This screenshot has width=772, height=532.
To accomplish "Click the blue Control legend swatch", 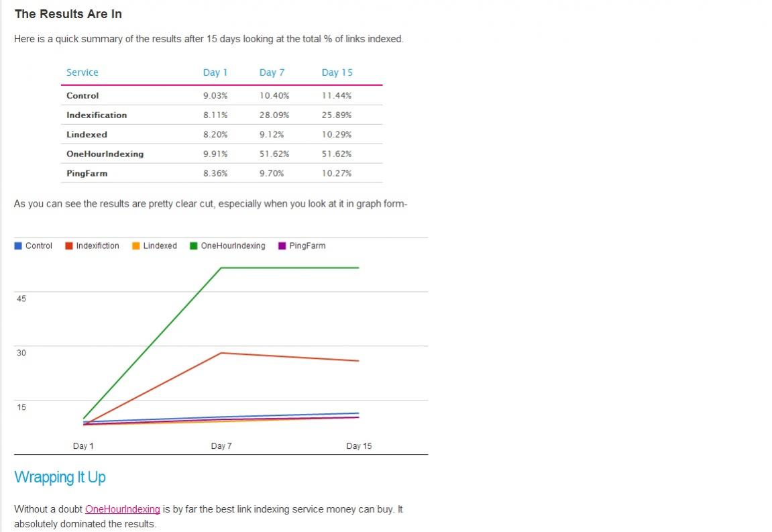I will point(18,246).
